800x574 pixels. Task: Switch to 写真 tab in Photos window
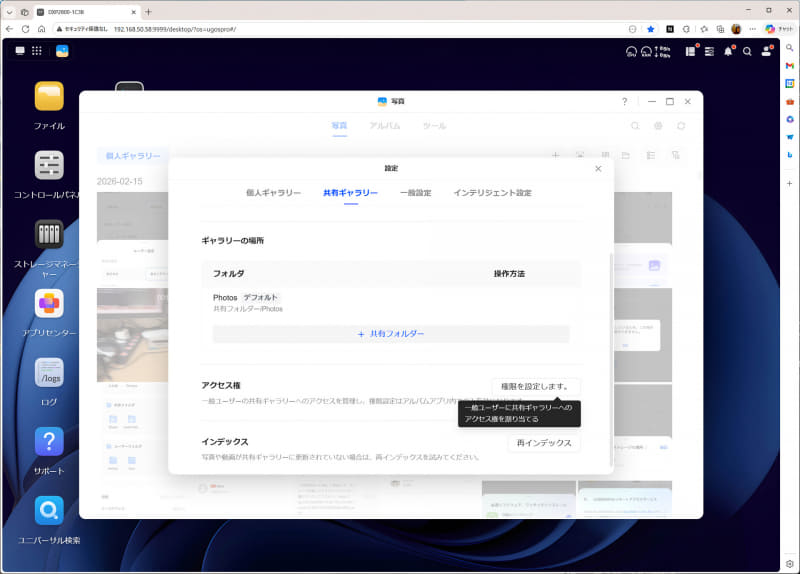click(x=339, y=126)
